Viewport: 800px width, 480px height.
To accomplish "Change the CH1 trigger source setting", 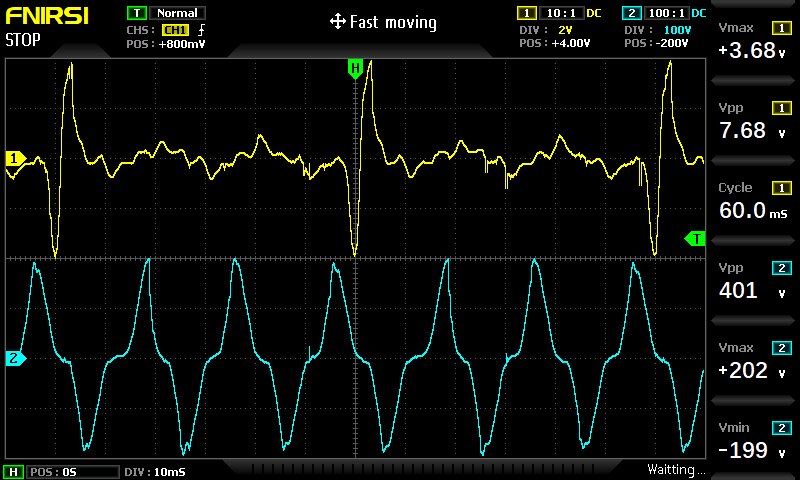I will 175,31.
